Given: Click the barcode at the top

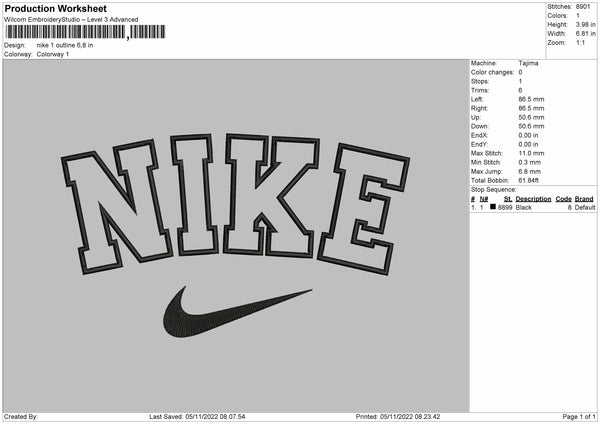Looking at the screenshot, I should coord(85,32).
